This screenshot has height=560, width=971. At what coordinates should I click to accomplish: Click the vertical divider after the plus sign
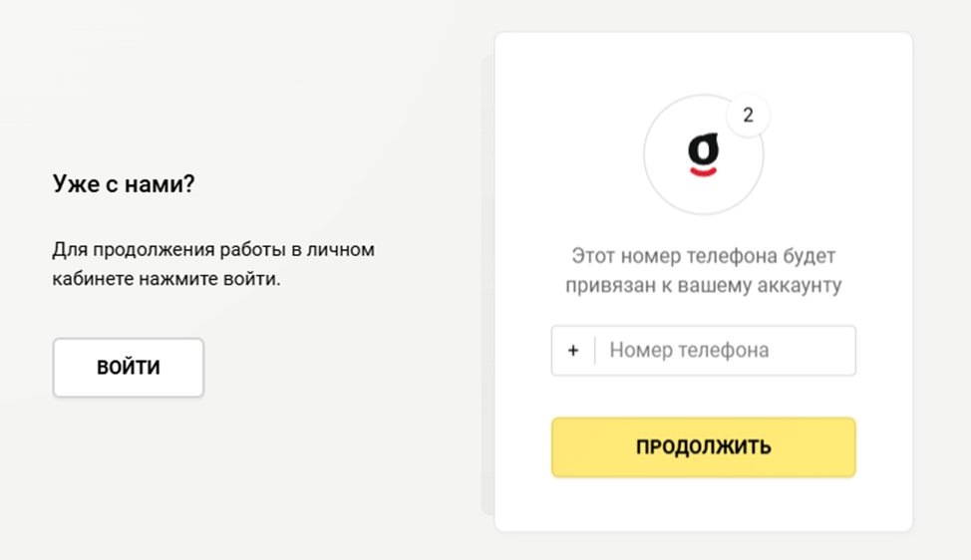(595, 351)
